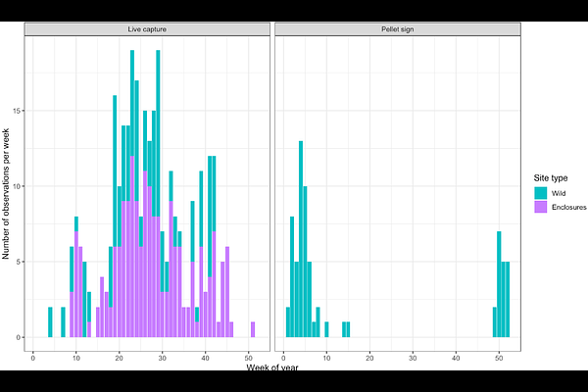Click the "Live capture" facet header
The image size is (588, 392).
tap(147, 30)
